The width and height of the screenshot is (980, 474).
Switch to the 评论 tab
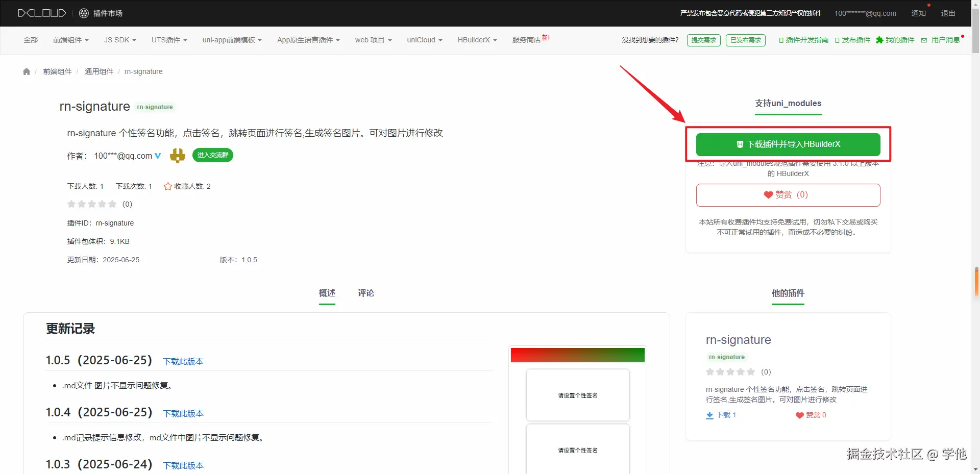(x=366, y=293)
